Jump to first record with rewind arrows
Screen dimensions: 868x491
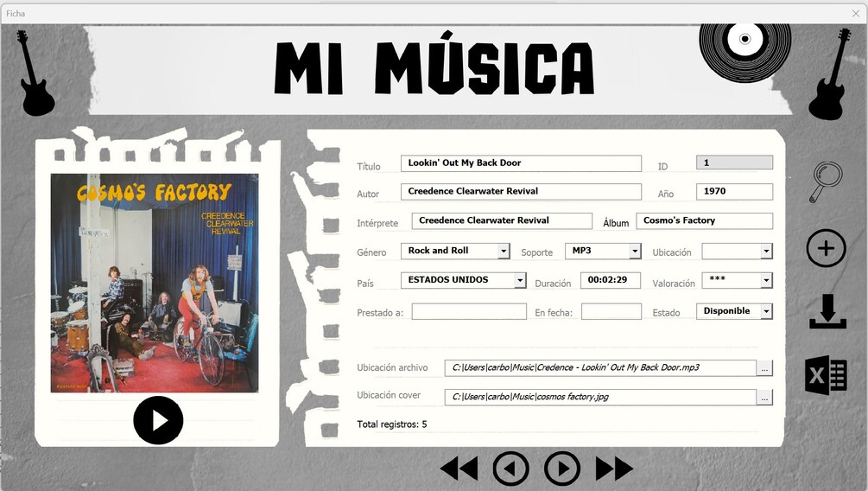click(x=459, y=469)
